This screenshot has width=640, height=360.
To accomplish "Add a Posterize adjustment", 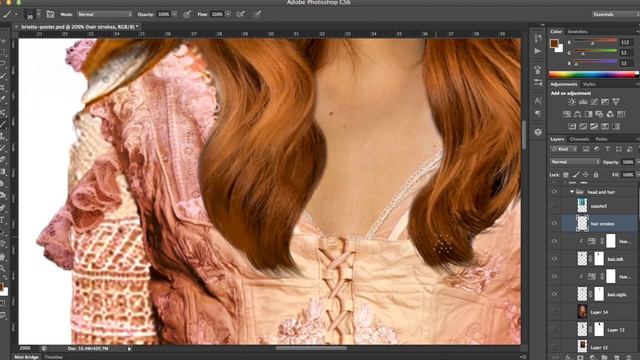I will pos(583,127).
